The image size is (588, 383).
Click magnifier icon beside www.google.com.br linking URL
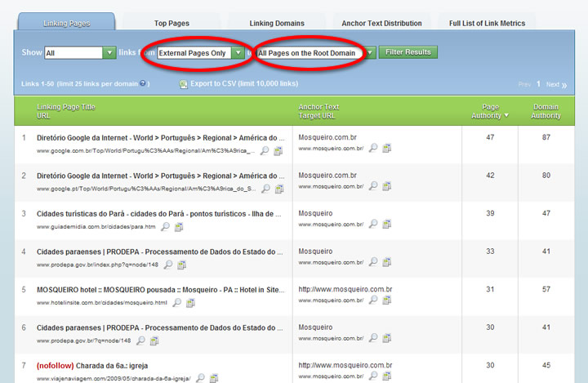263,151
